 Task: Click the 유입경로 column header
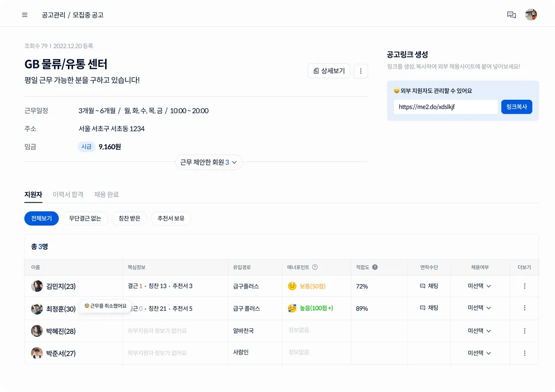[x=242, y=267]
